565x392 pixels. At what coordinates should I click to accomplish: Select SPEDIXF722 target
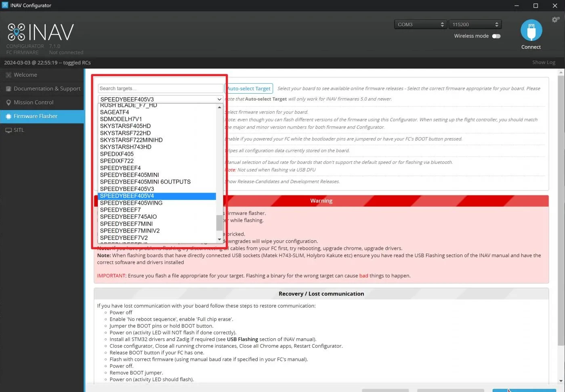(x=157, y=161)
